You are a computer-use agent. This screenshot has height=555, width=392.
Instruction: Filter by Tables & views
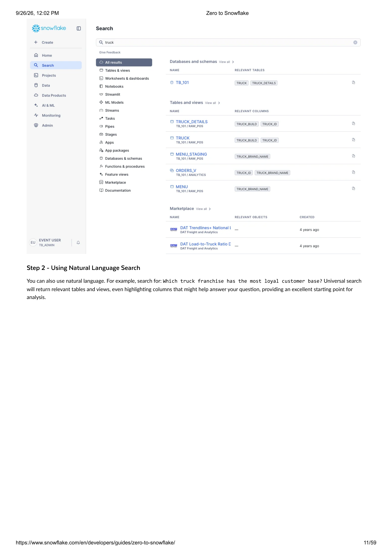(x=124, y=70)
